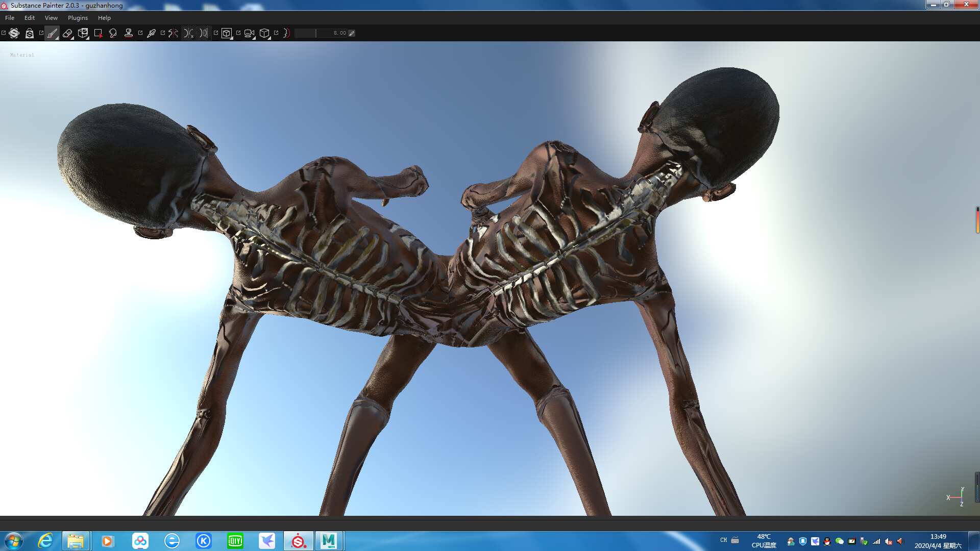Open the File menu
This screenshot has width=980, height=551.
(x=10, y=18)
